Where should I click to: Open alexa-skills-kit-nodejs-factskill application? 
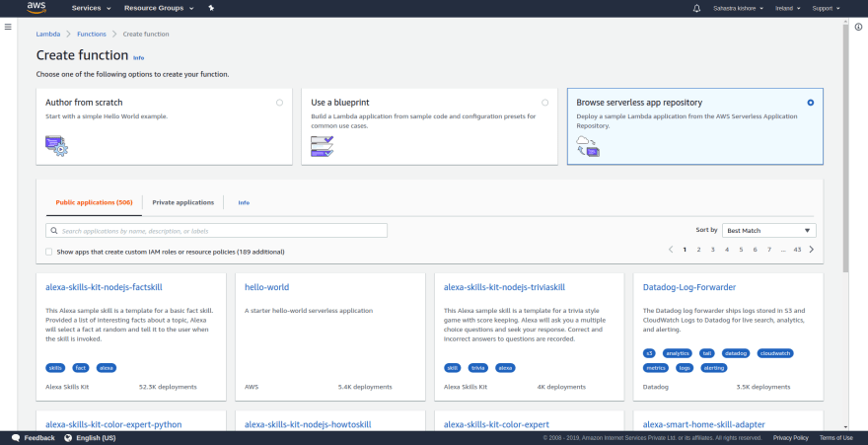click(105, 287)
